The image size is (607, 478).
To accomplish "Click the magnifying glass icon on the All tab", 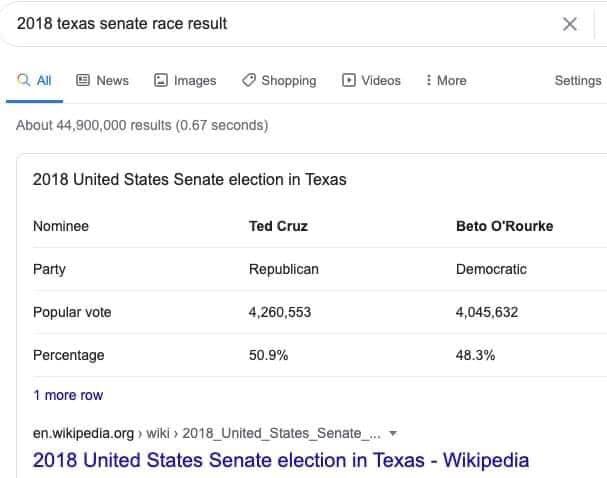I will click(24, 80).
